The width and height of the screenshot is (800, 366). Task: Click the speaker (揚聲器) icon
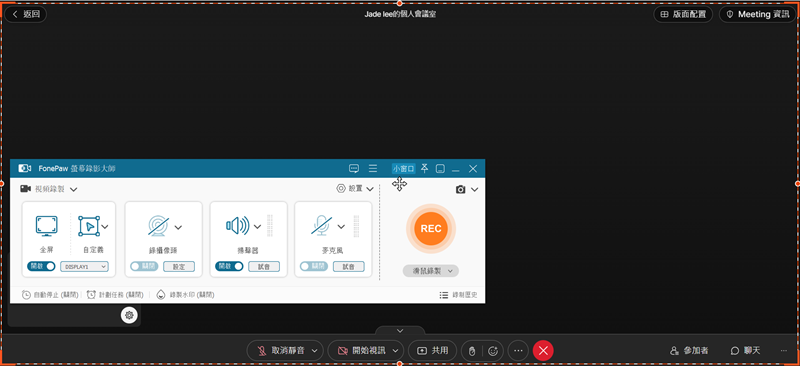238,226
